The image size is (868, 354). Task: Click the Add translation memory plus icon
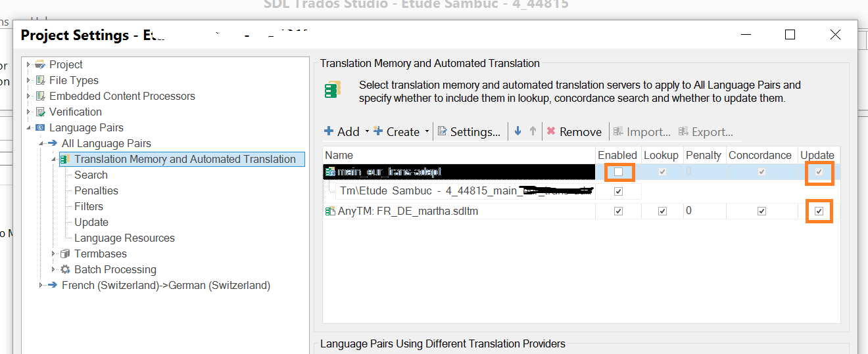pyautogui.click(x=329, y=131)
